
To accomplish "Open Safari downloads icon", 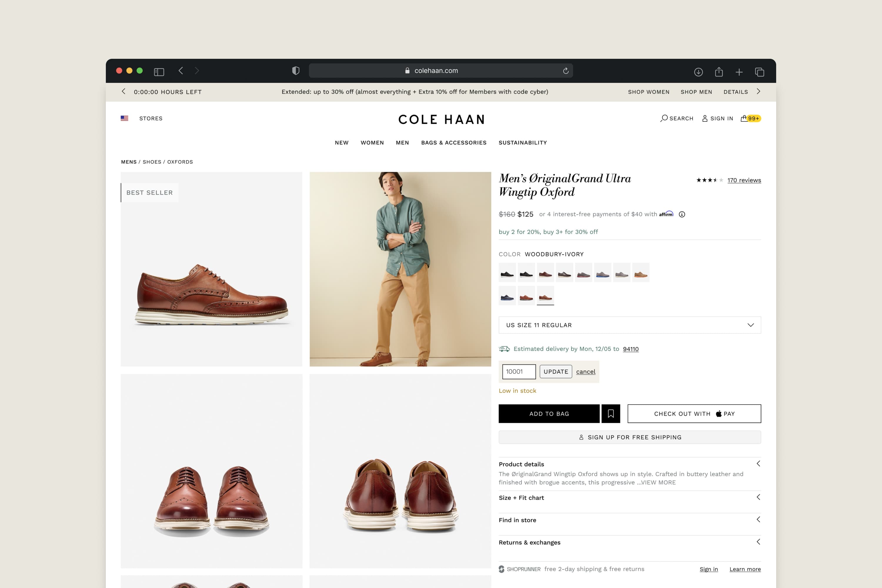I will pos(698,72).
